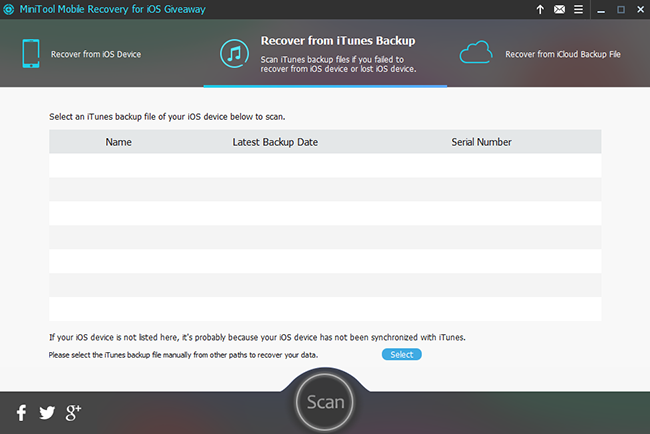Open the Facebook share icon
Viewport: 650px width, 434px height.
coord(22,412)
